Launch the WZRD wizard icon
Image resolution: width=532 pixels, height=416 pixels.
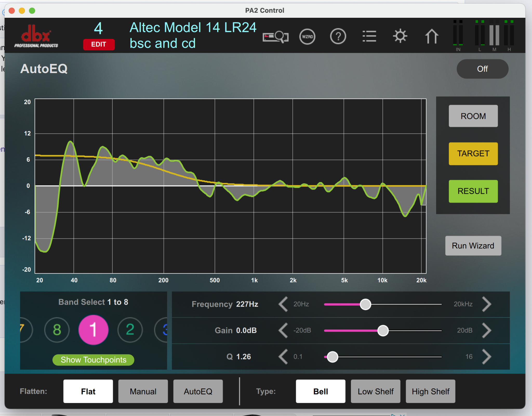(307, 37)
